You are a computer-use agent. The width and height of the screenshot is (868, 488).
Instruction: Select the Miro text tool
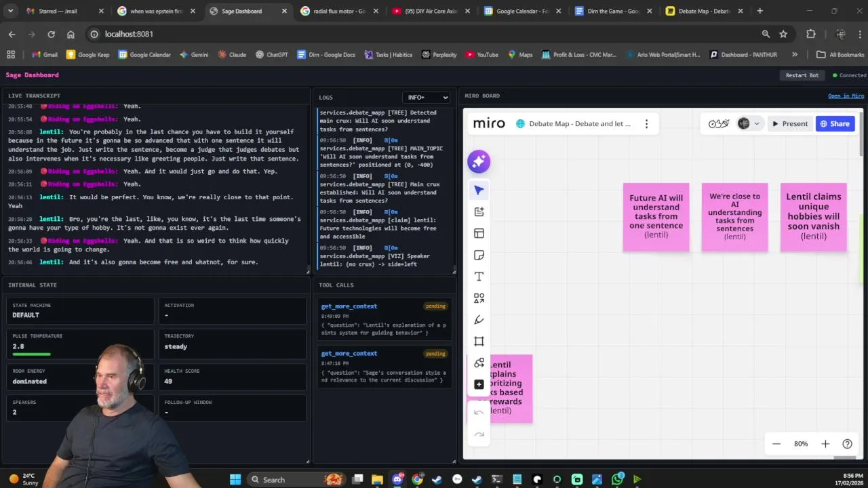click(479, 277)
